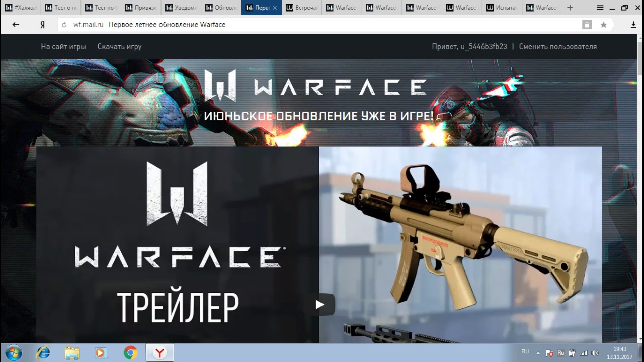Switch to the Тест по tab

[x=101, y=8]
